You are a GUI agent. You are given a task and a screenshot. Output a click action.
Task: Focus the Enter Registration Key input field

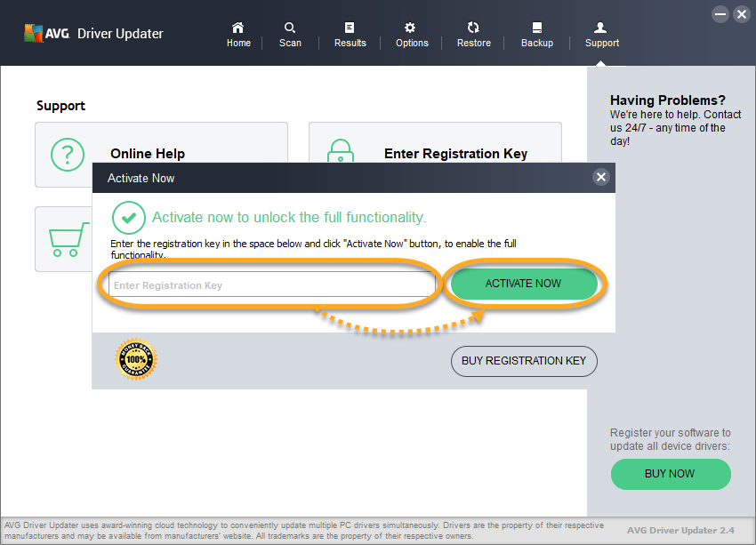click(x=271, y=285)
